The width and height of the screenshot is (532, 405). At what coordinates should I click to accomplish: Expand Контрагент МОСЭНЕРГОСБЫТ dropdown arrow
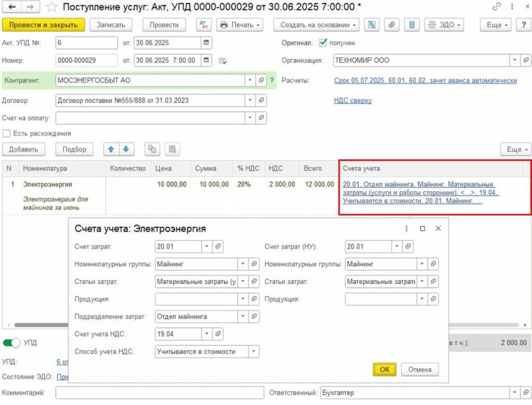(250, 80)
